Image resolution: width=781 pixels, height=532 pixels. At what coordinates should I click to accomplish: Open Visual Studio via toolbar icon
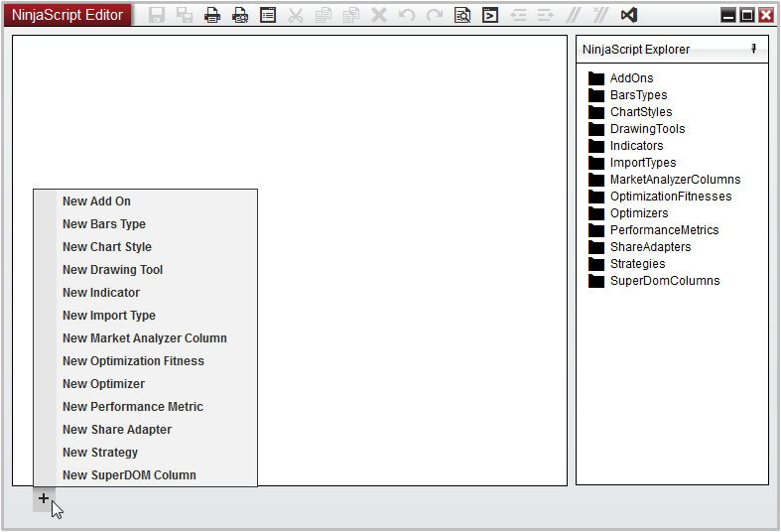click(628, 15)
